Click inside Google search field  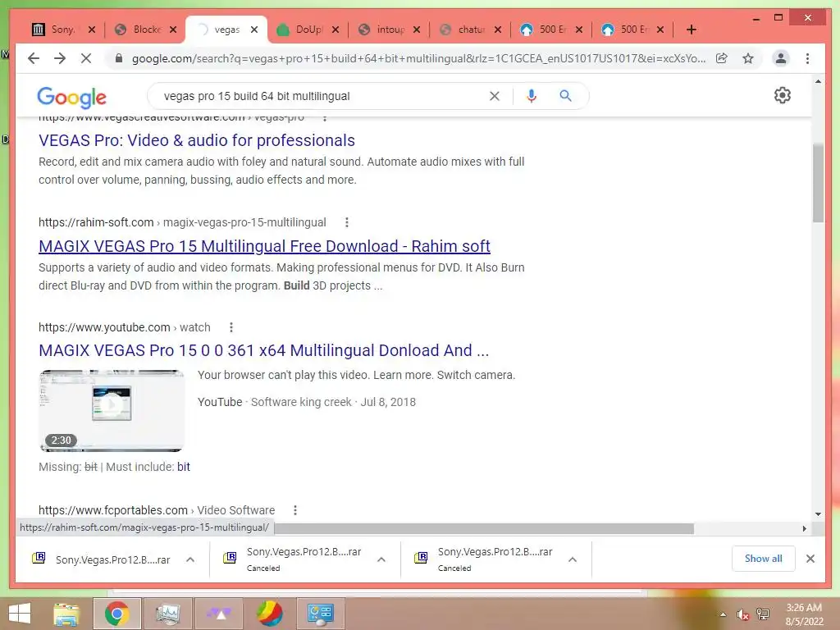[x=322, y=96]
